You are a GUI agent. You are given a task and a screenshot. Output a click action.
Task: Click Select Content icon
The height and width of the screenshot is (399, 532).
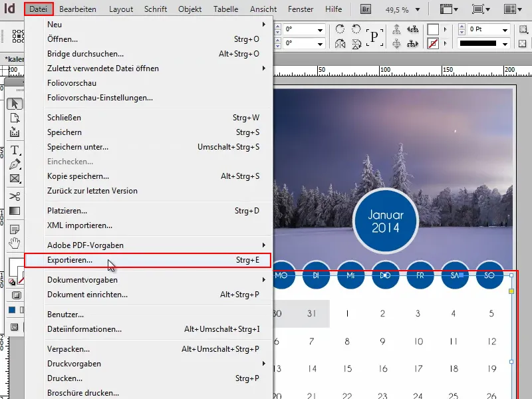(x=396, y=44)
